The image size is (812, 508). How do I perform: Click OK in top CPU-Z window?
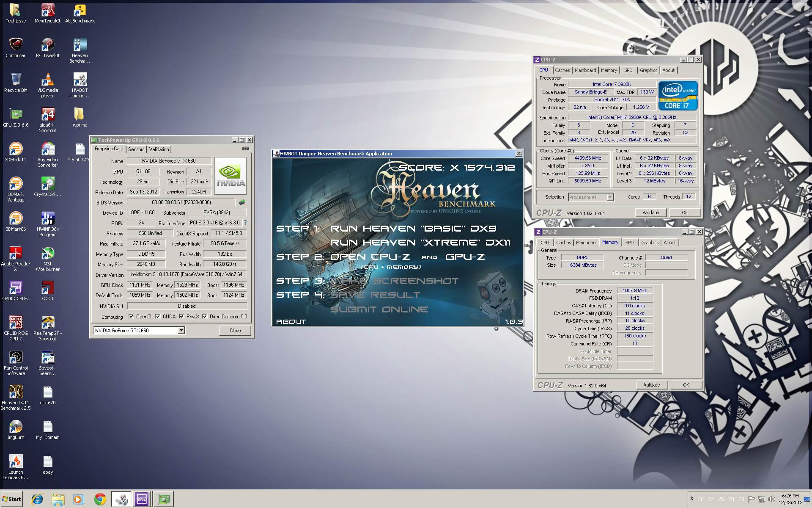tap(685, 213)
